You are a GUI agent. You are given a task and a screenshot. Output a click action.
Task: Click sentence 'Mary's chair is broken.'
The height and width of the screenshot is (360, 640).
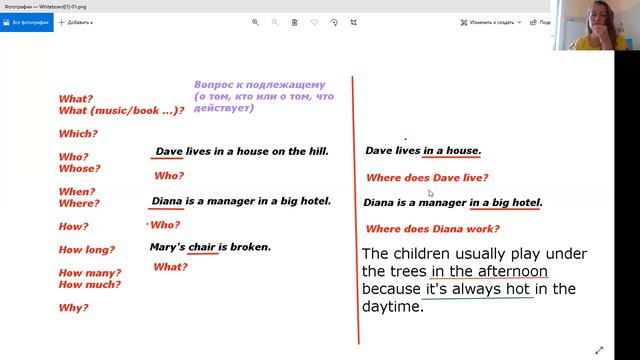click(x=210, y=247)
